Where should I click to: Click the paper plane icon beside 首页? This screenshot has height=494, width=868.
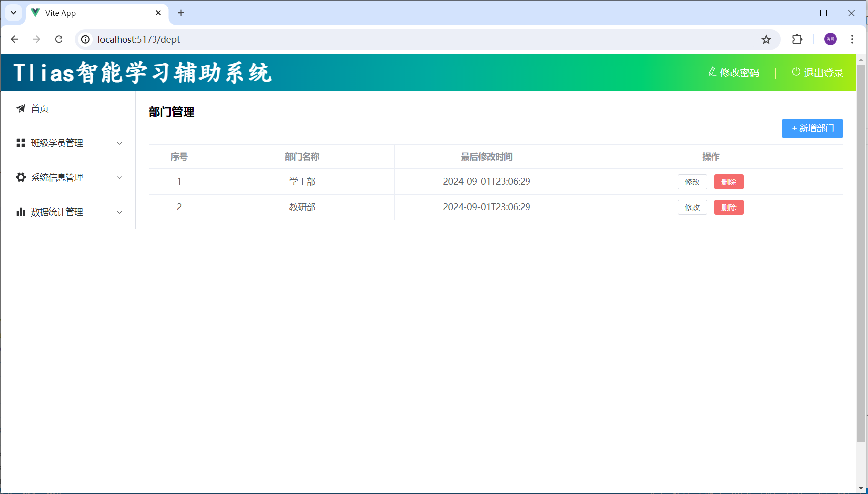(21, 109)
